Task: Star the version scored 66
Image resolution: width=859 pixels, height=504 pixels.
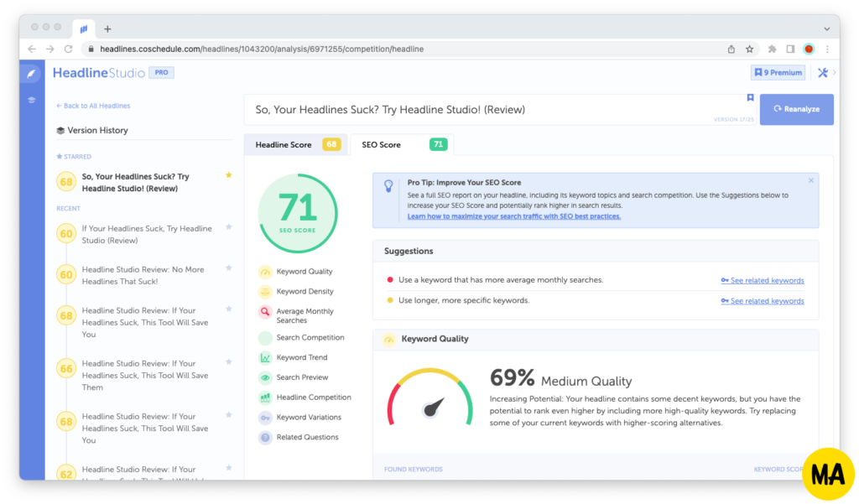Action: pyautogui.click(x=229, y=362)
